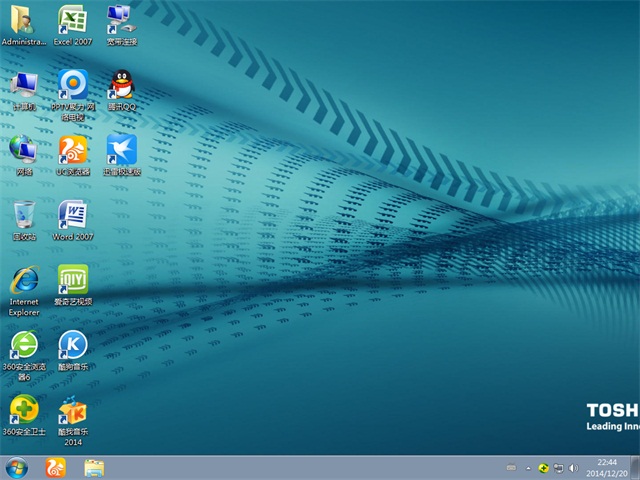The width and height of the screenshot is (640, 480).
Task: Select the 360安全浏览器6 desktop icon
Action: coord(23,346)
